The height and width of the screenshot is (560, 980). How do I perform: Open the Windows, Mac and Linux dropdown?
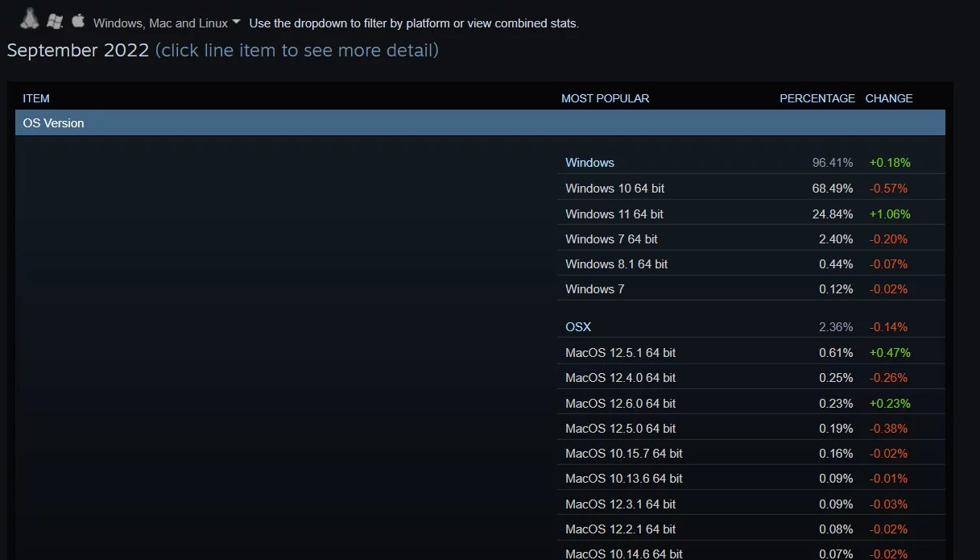(x=167, y=23)
